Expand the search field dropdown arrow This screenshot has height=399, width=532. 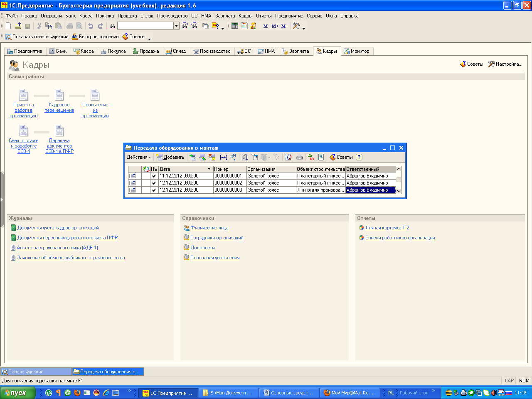pos(177,26)
